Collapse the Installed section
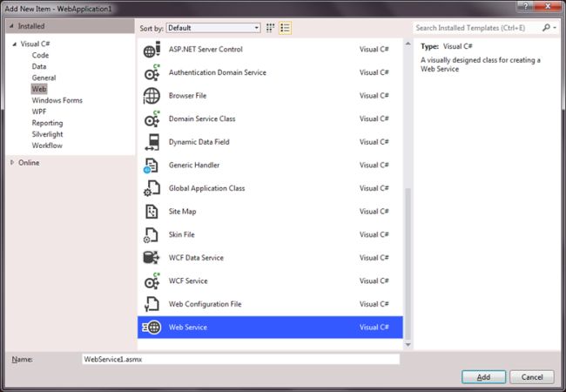Image resolution: width=566 pixels, height=392 pixels. [x=11, y=26]
